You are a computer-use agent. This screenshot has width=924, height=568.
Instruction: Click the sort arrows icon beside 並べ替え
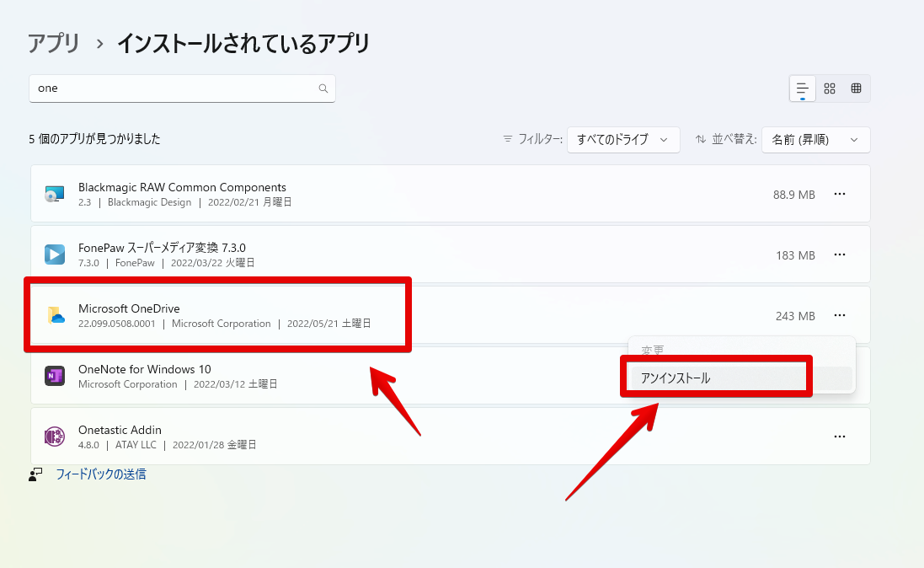pyautogui.click(x=701, y=139)
